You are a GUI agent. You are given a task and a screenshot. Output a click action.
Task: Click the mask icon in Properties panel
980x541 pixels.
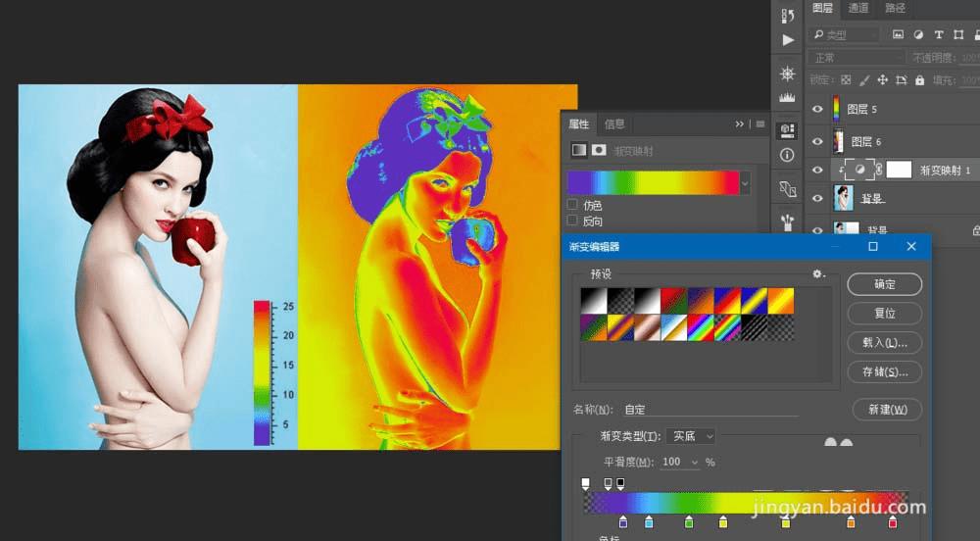point(599,150)
